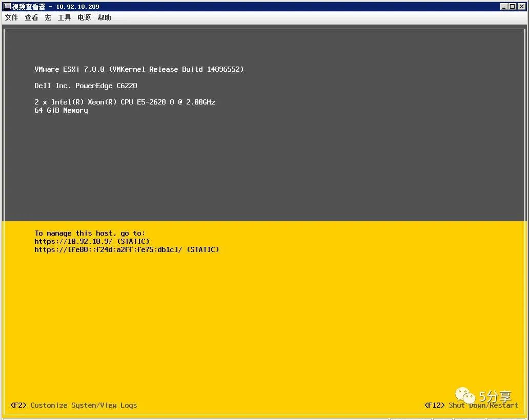This screenshot has height=420, width=529.
Task: Maximize the video viewer window
Action: click(513, 7)
